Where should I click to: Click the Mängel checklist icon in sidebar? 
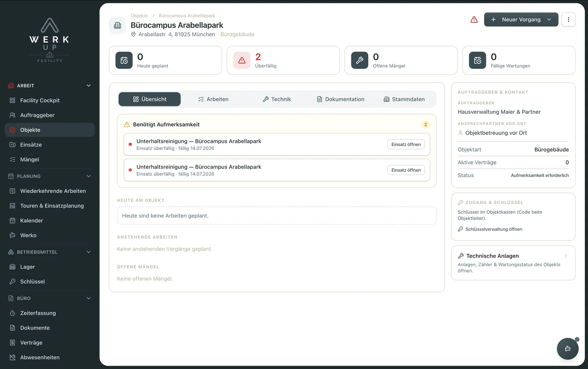[x=12, y=160]
